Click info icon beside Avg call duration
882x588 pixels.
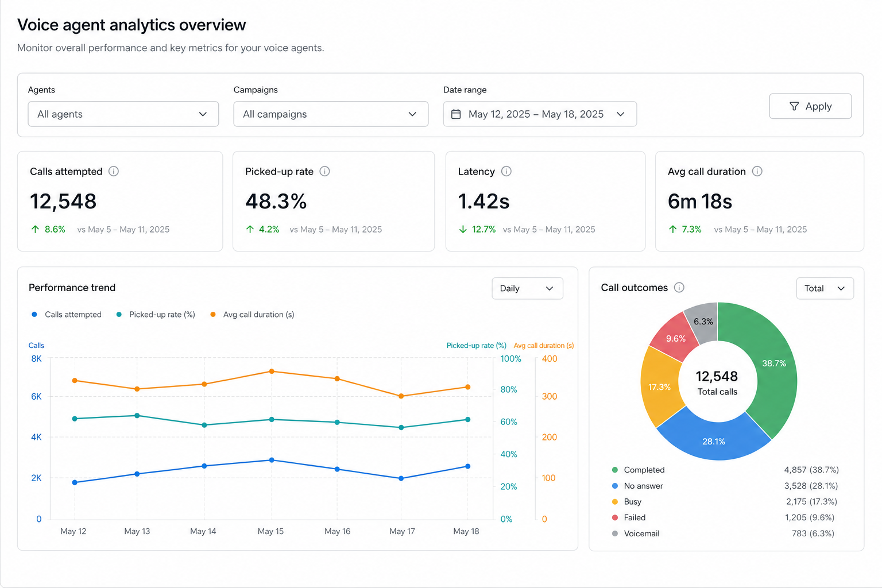(757, 171)
